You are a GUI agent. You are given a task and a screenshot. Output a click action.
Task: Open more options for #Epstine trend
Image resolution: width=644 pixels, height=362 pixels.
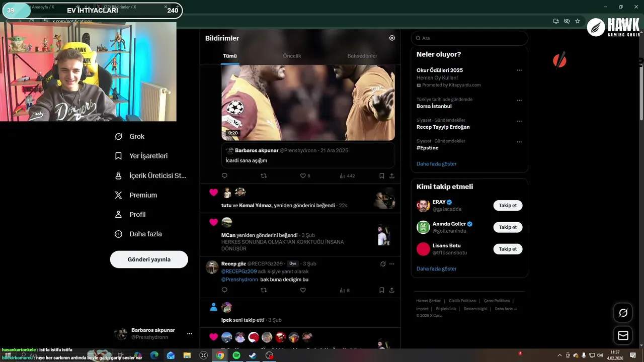(x=519, y=142)
